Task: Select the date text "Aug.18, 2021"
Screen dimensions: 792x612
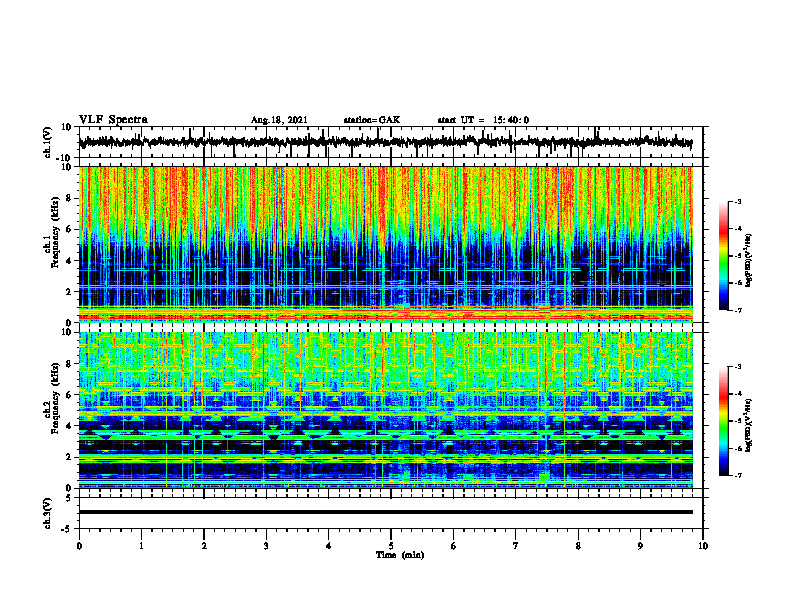Action: 279,120
